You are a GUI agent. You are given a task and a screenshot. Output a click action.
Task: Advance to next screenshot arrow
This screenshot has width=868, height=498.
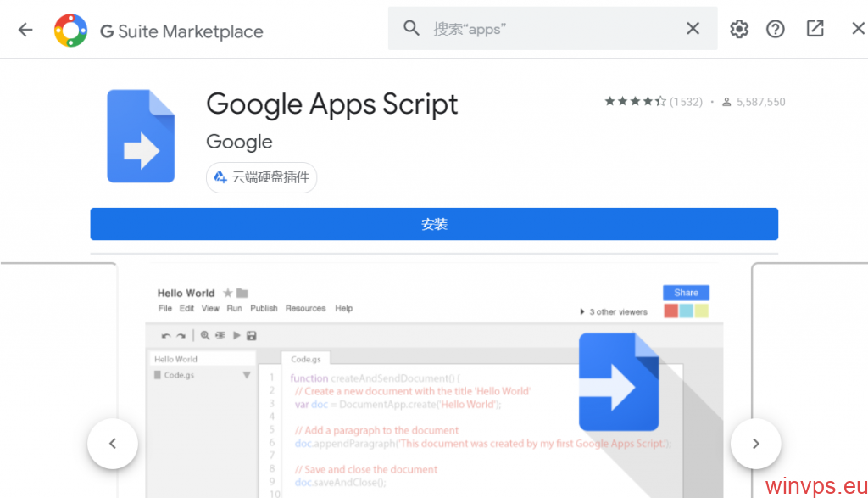[755, 443]
